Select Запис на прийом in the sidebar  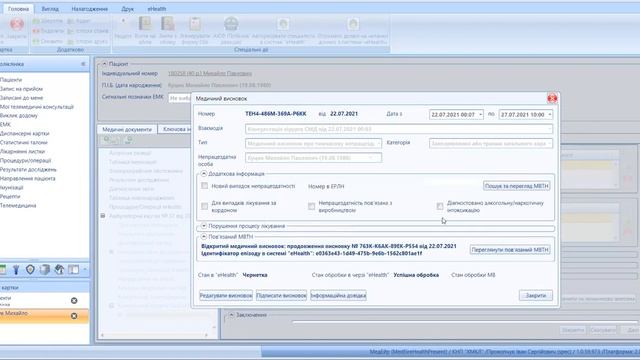coord(21,89)
